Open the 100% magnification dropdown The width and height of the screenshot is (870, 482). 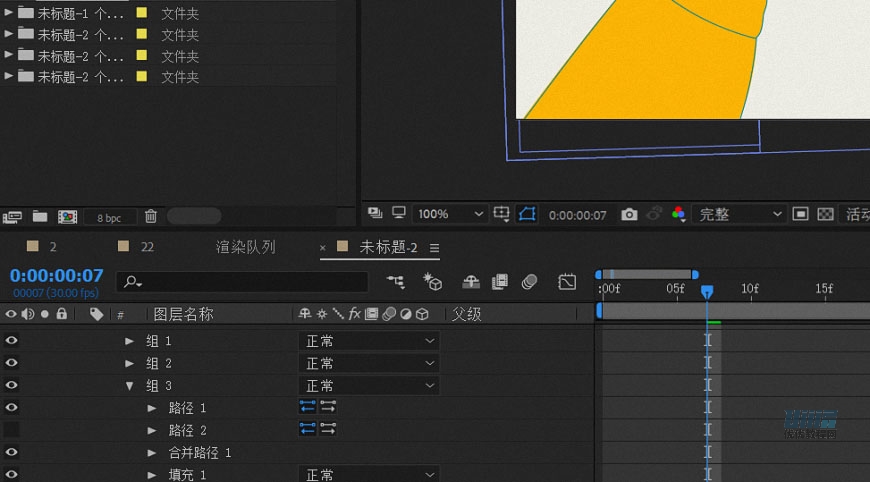tap(449, 214)
